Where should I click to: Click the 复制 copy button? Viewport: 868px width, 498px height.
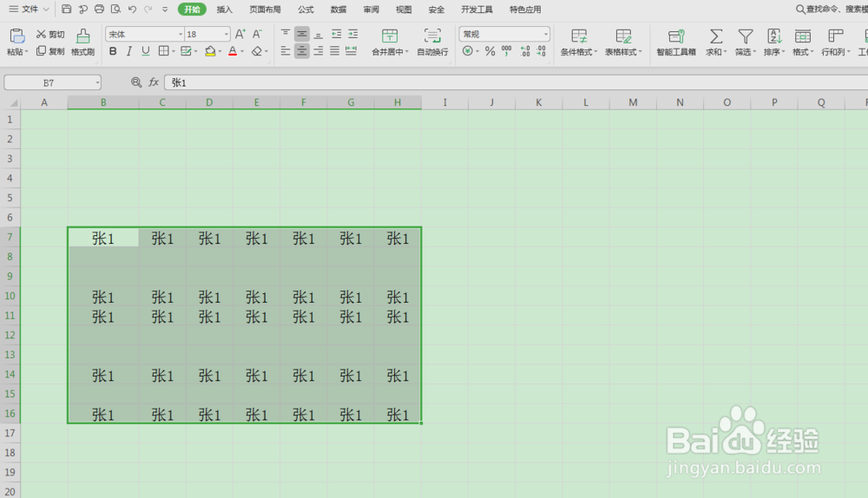pyautogui.click(x=49, y=51)
